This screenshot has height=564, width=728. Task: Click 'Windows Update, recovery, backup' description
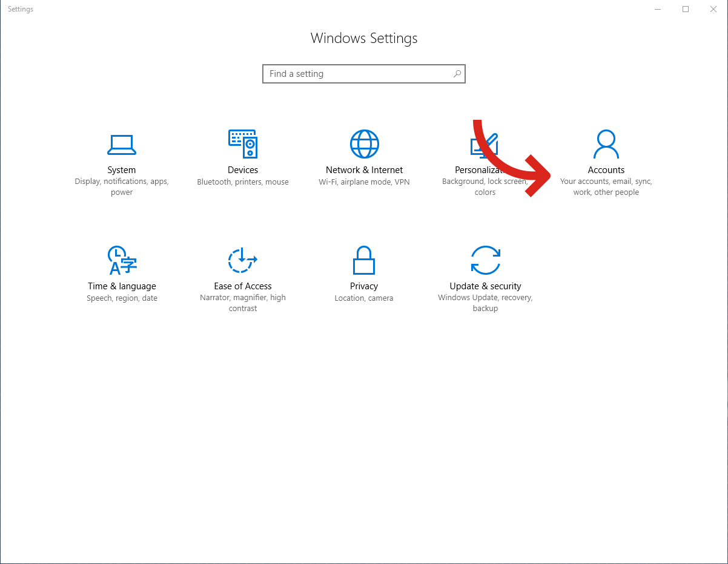[x=485, y=303]
